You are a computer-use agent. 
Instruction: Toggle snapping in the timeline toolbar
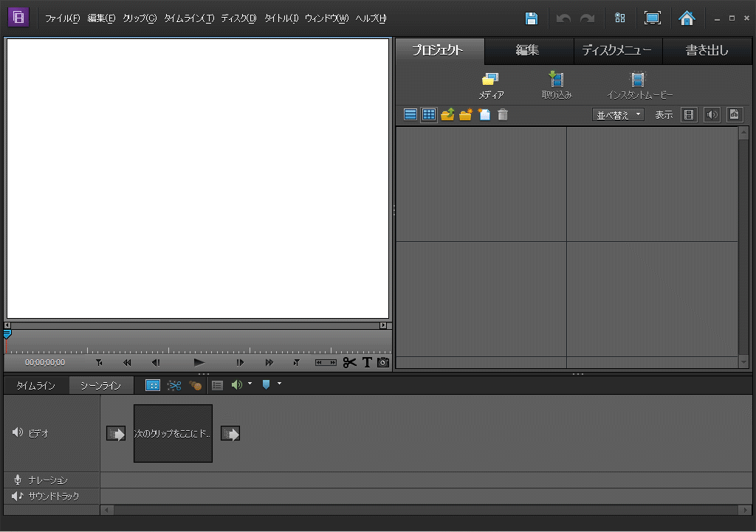coord(153,384)
